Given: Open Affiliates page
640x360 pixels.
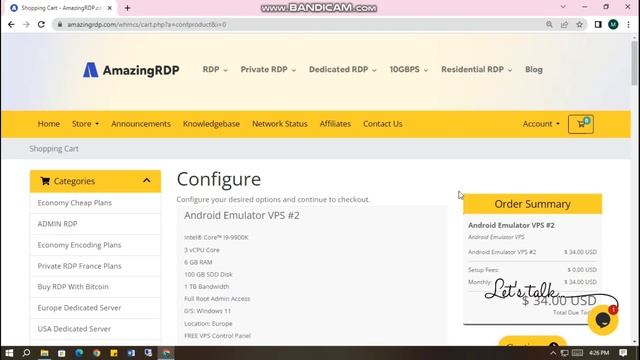Looking at the screenshot, I should pos(335,124).
